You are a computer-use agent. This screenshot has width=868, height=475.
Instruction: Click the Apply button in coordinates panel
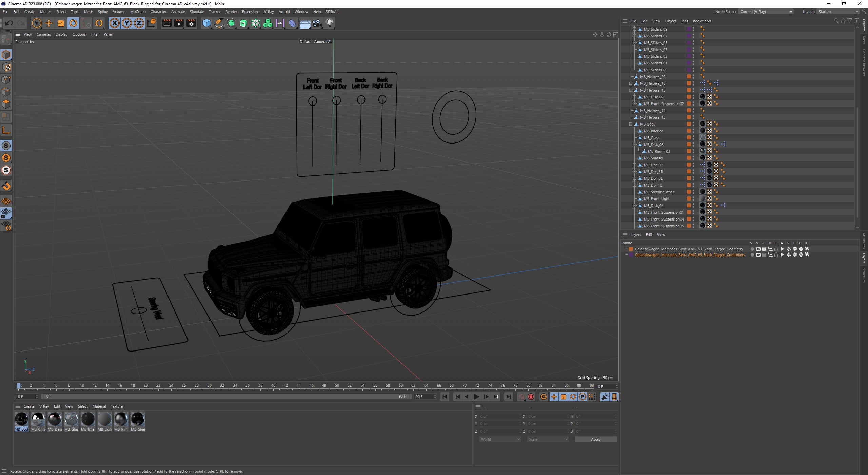pos(596,439)
